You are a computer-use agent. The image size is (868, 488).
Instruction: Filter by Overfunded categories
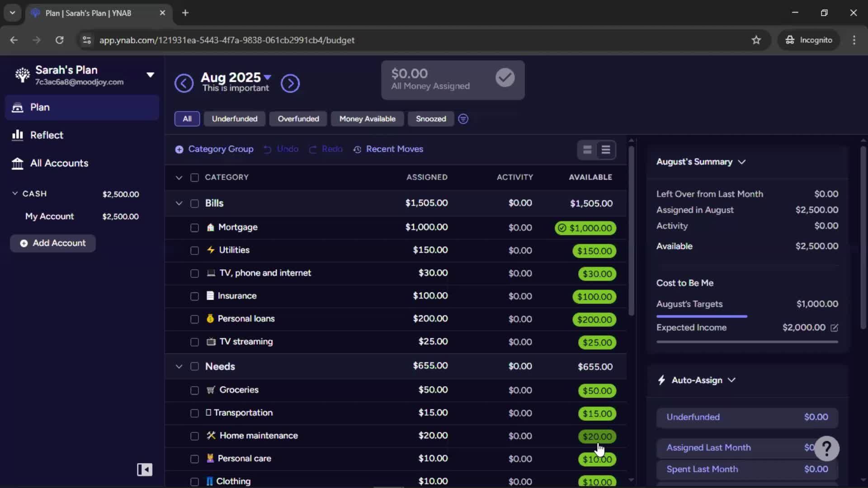click(x=298, y=119)
